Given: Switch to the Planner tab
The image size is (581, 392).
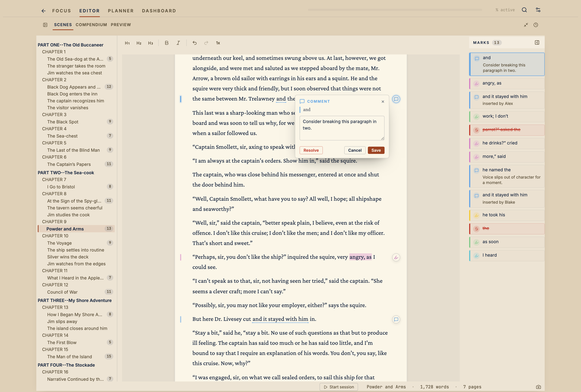Looking at the screenshot, I should (121, 11).
